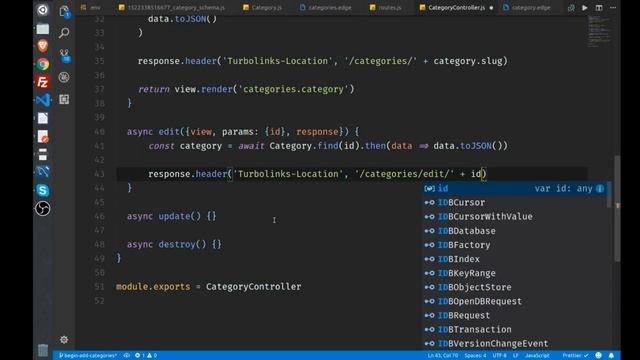Launch Google Chrome from the dock
Viewport: 640px width, 360px height.
[x=42, y=64]
